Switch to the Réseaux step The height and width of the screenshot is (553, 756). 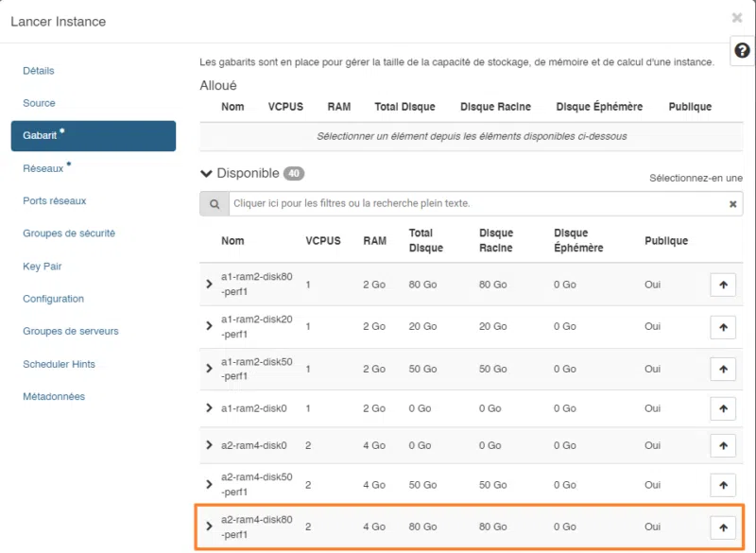click(x=43, y=169)
